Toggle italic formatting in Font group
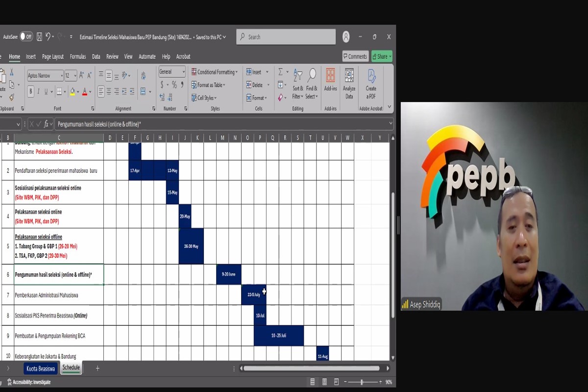The height and width of the screenshot is (392, 588). 39,92
